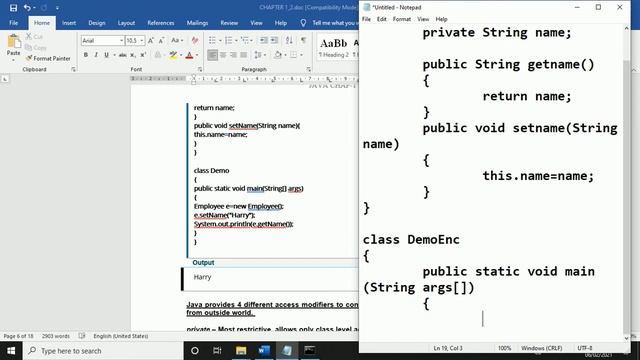
Task: Align paragraph text to the right
Action: pos(233,55)
